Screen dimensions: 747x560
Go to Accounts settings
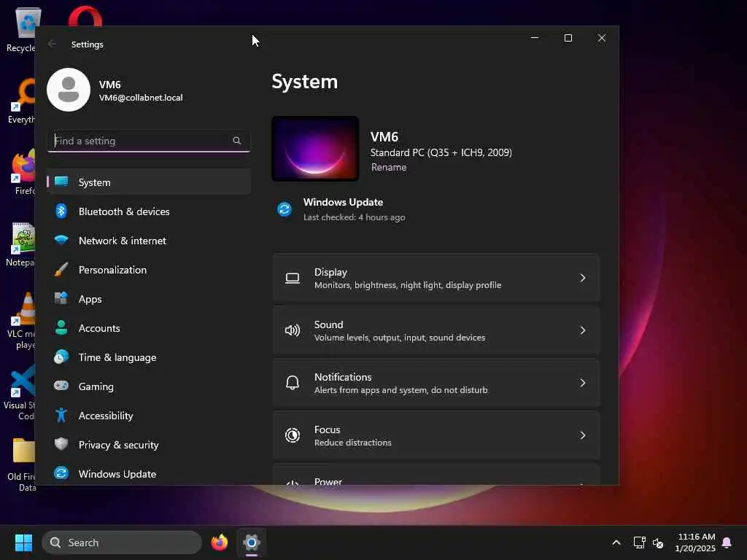click(x=149, y=327)
